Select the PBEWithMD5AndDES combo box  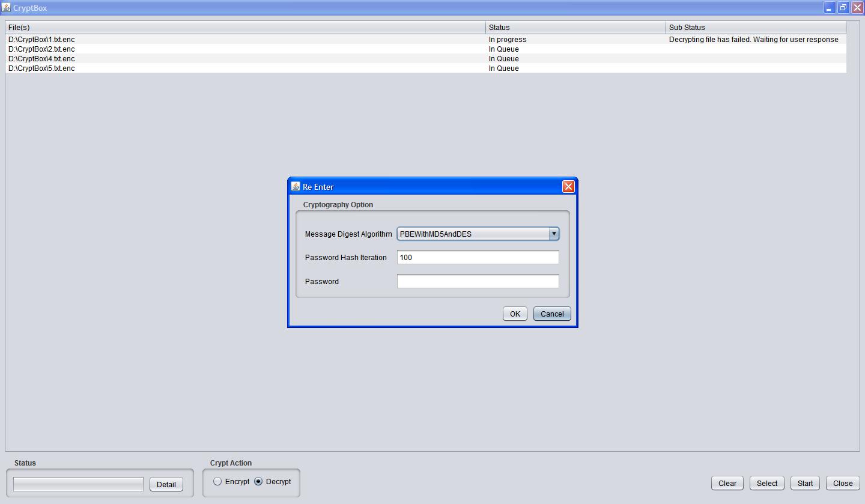coord(478,234)
